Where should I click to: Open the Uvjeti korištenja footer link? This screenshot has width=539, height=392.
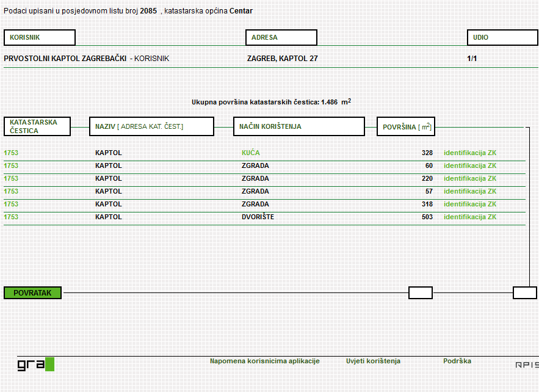click(373, 361)
